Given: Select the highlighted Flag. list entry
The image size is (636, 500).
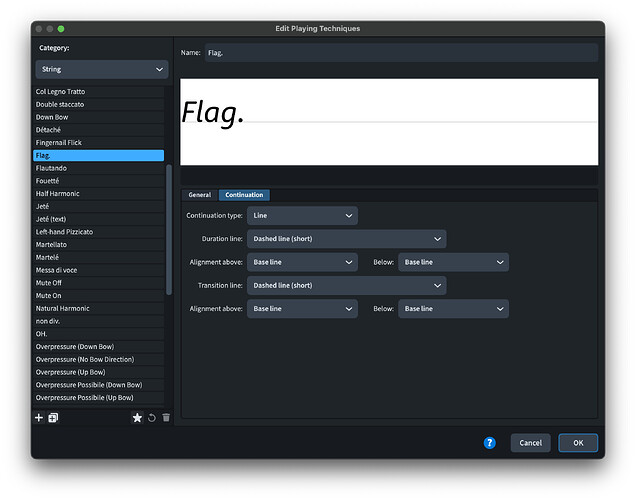Looking at the screenshot, I should tap(99, 155).
